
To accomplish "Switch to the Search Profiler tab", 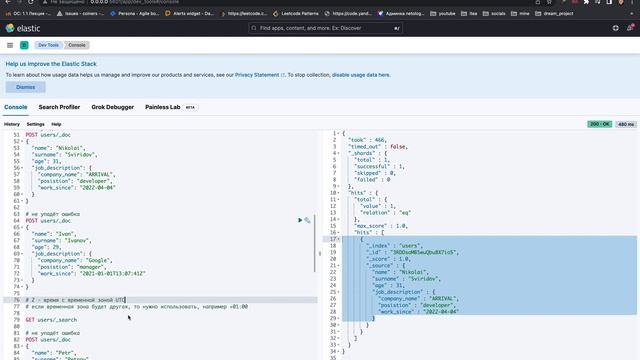I will pyautogui.click(x=59, y=107).
